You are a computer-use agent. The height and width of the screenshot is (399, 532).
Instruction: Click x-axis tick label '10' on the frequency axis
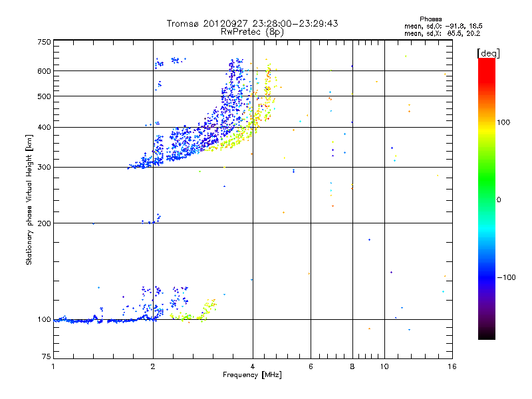point(384,366)
